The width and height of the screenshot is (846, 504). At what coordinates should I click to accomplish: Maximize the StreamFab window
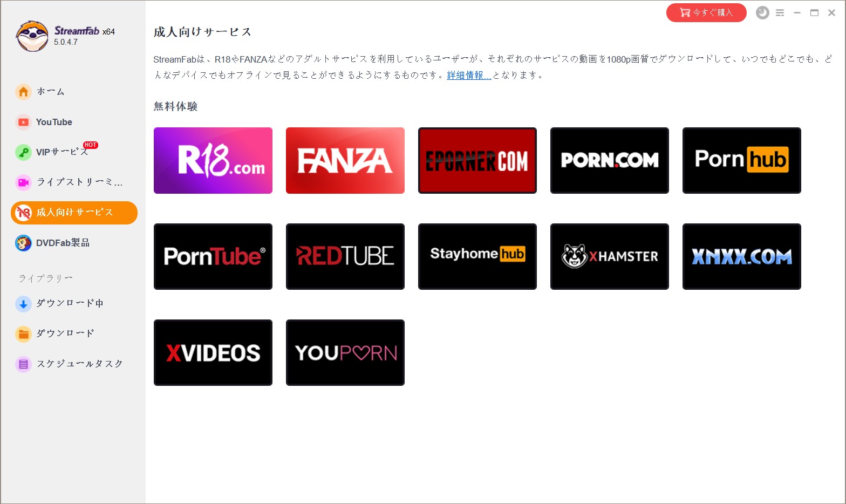[814, 12]
